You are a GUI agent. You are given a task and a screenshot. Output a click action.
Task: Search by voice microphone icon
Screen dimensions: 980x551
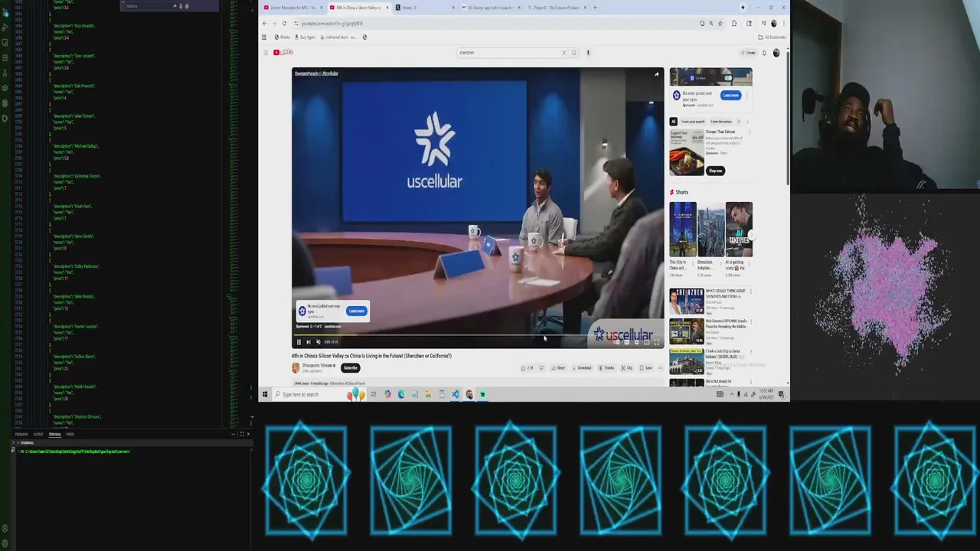point(588,53)
